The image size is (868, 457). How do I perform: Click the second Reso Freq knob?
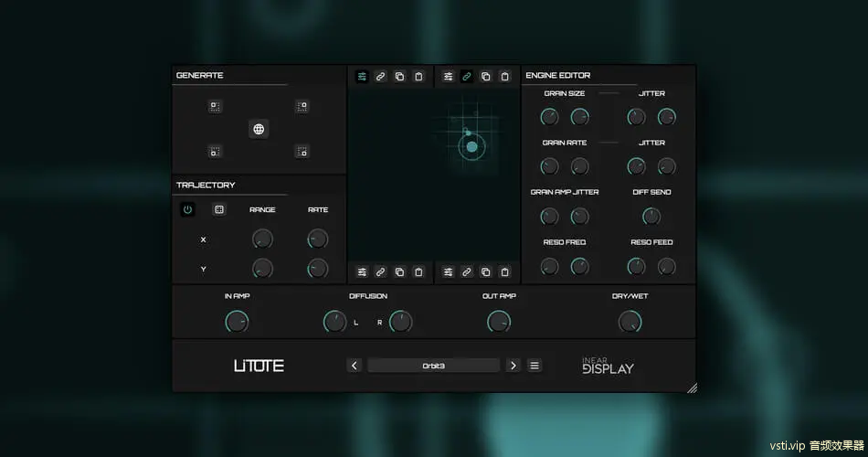579,267
